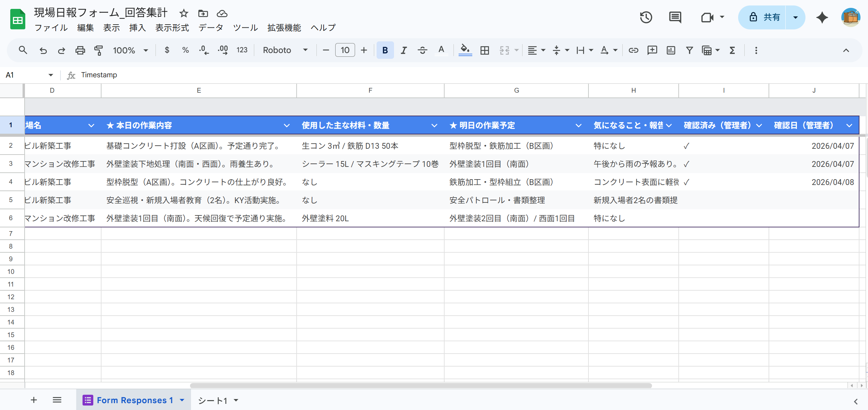Click the paint format roller icon

[98, 50]
